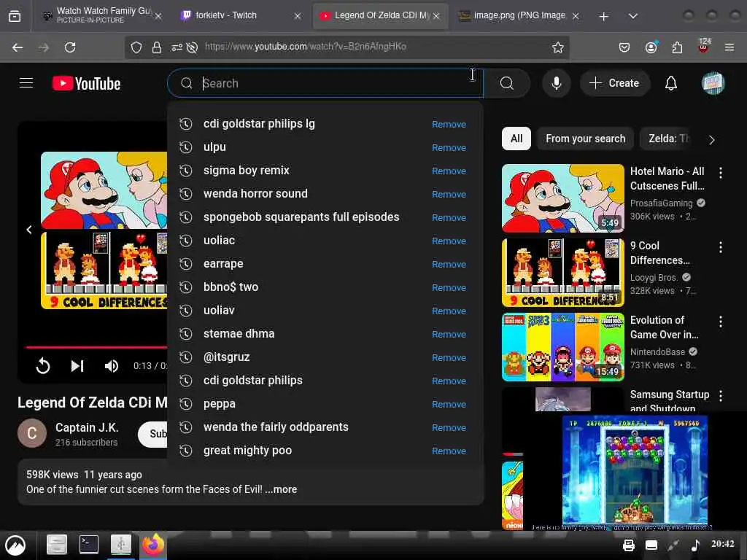Expand the list all tabs dropdown
Image resolution: width=747 pixels, height=560 pixels.
(x=632, y=16)
